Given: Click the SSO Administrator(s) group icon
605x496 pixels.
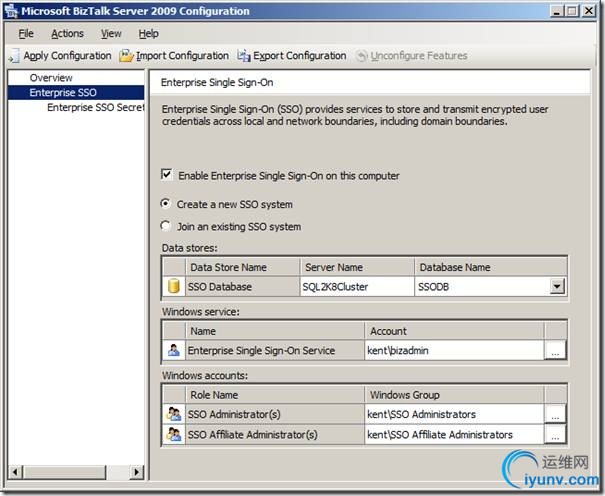Looking at the screenshot, I should click(x=174, y=414).
